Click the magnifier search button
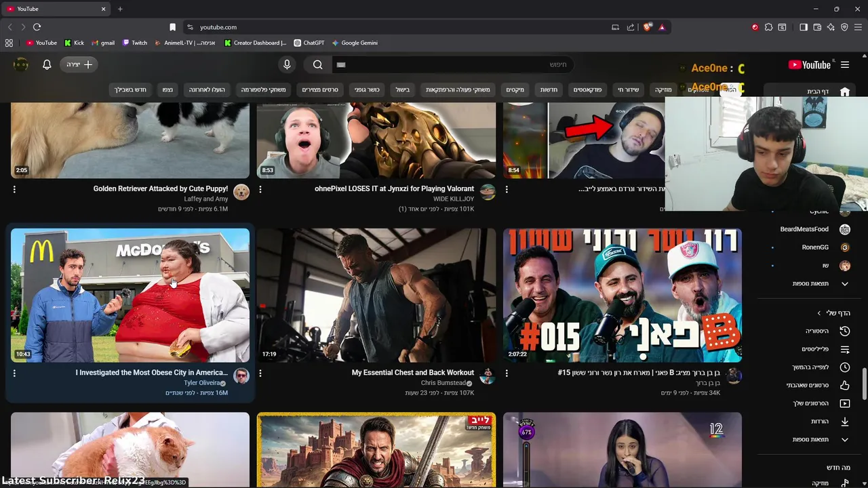This screenshot has width=868, height=488. [317, 64]
